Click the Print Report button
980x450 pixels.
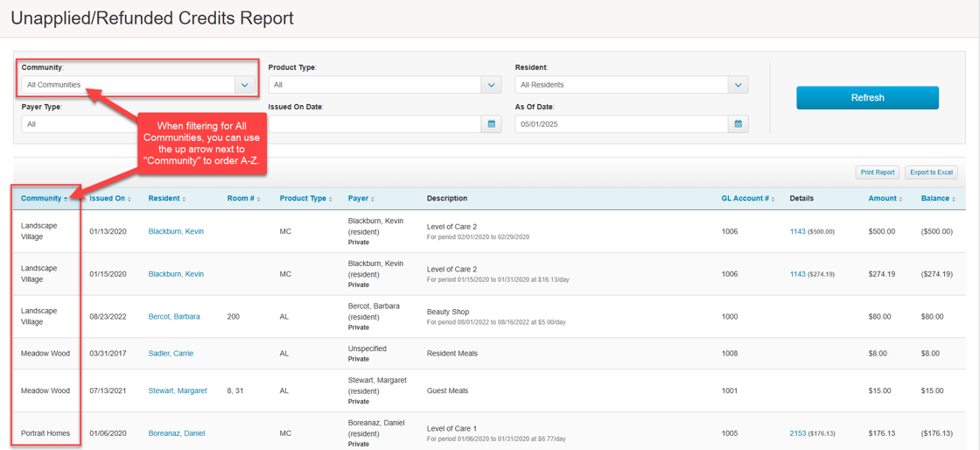(x=878, y=172)
